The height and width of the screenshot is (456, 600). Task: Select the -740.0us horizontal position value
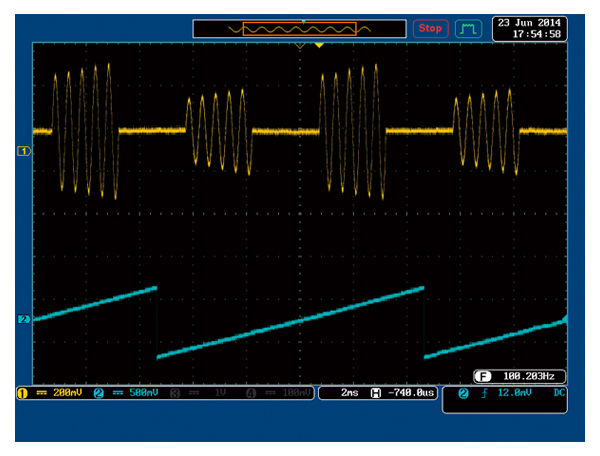click(x=410, y=393)
